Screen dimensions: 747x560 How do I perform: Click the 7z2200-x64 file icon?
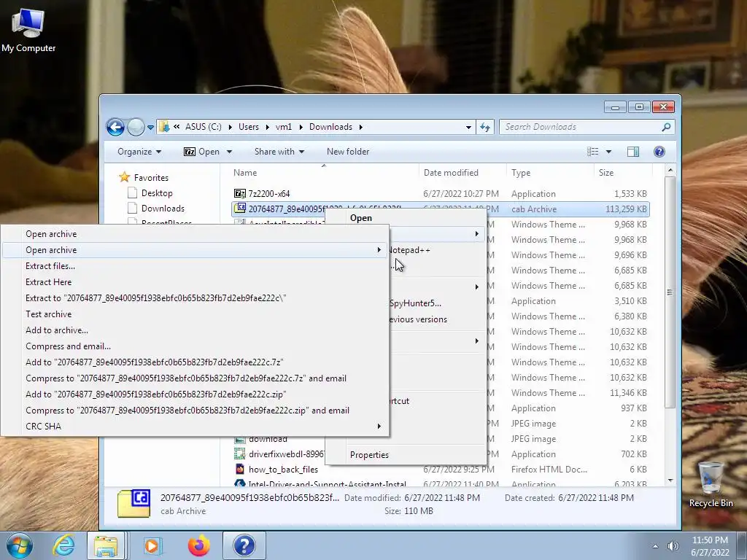239,193
